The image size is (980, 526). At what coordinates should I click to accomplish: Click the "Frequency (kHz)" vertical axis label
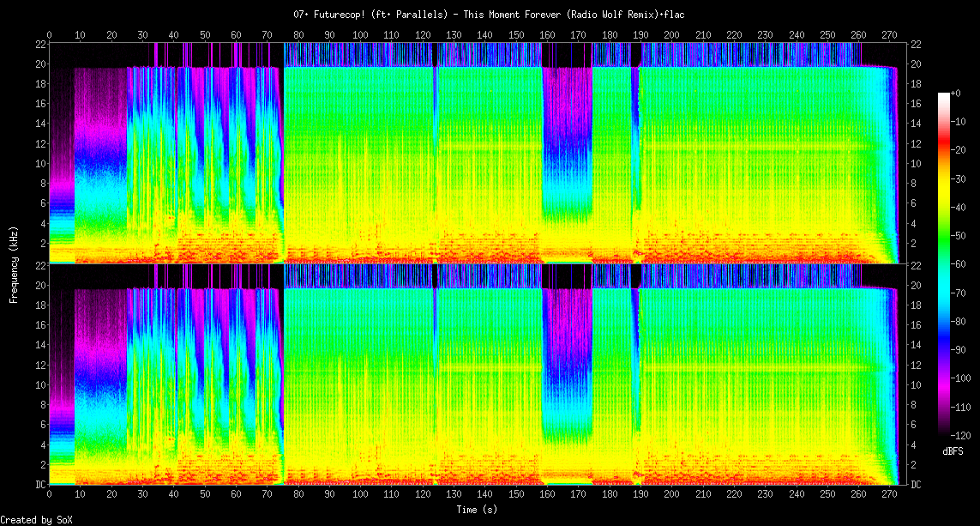point(14,263)
